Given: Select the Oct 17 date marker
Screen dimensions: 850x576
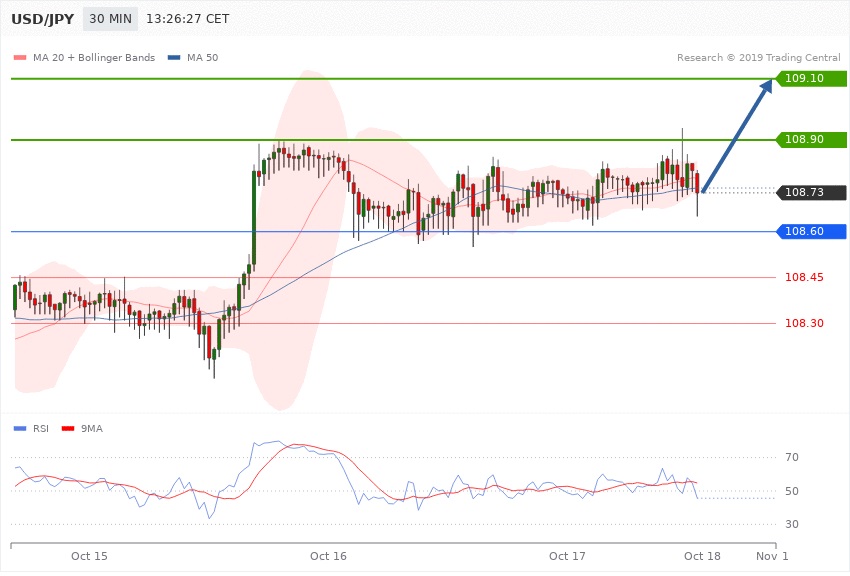Looking at the screenshot, I should click(567, 555).
